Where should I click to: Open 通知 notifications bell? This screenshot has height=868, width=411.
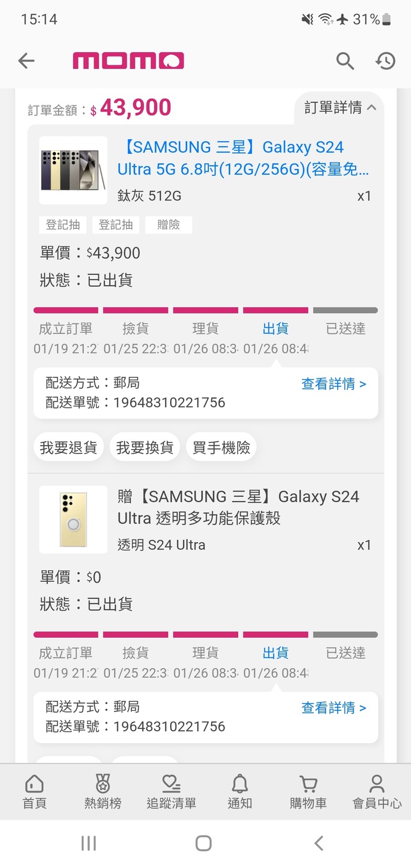tap(240, 792)
